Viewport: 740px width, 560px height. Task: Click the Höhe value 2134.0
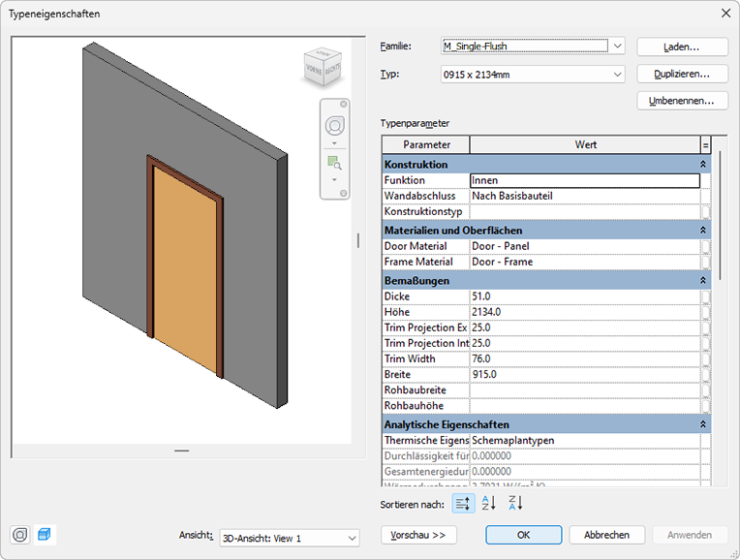point(585,312)
